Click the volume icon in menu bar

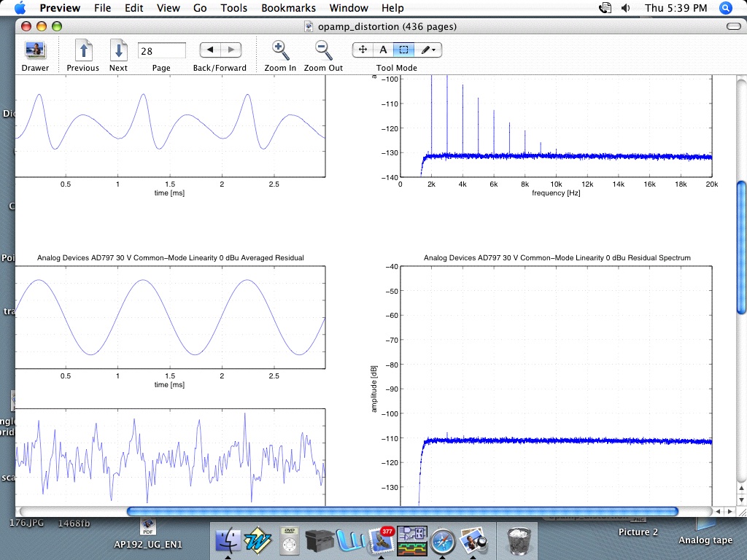click(626, 7)
